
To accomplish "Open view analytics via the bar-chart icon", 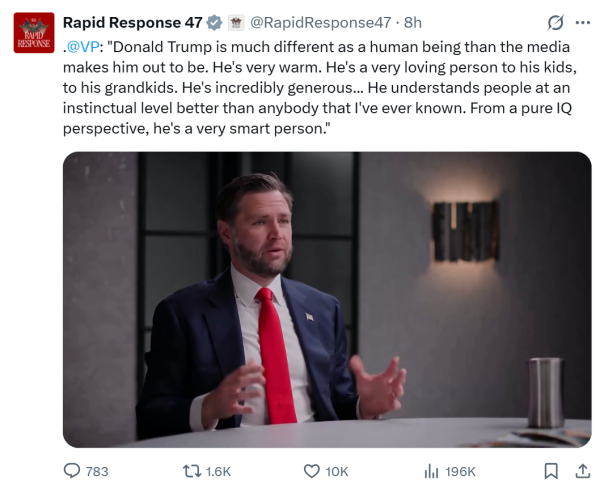I will [431, 471].
